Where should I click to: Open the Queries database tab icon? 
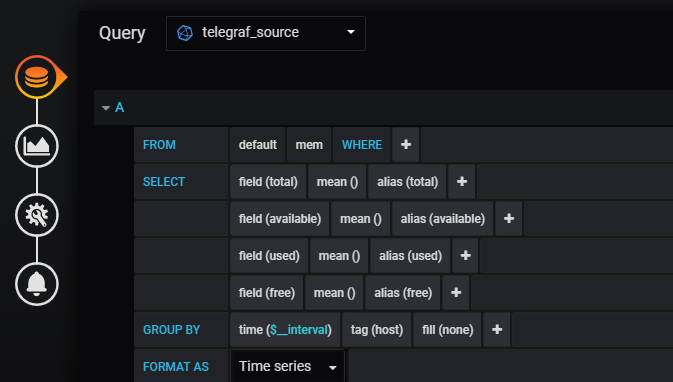point(37,77)
